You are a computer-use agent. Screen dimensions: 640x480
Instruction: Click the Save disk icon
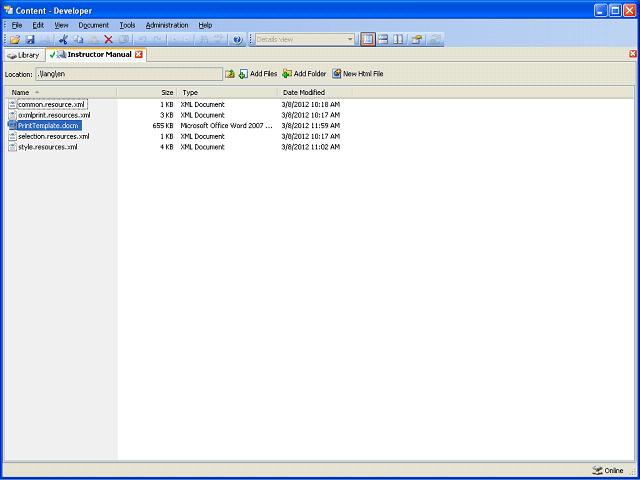tap(30, 40)
